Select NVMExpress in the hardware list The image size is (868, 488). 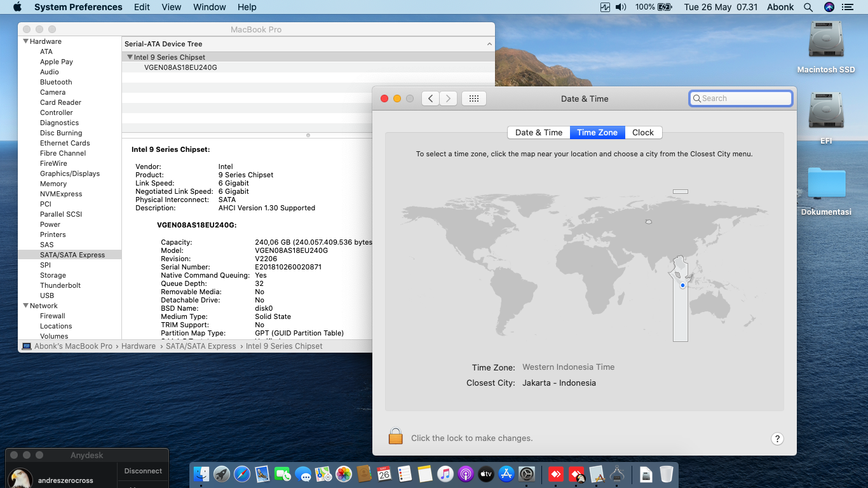click(61, 194)
